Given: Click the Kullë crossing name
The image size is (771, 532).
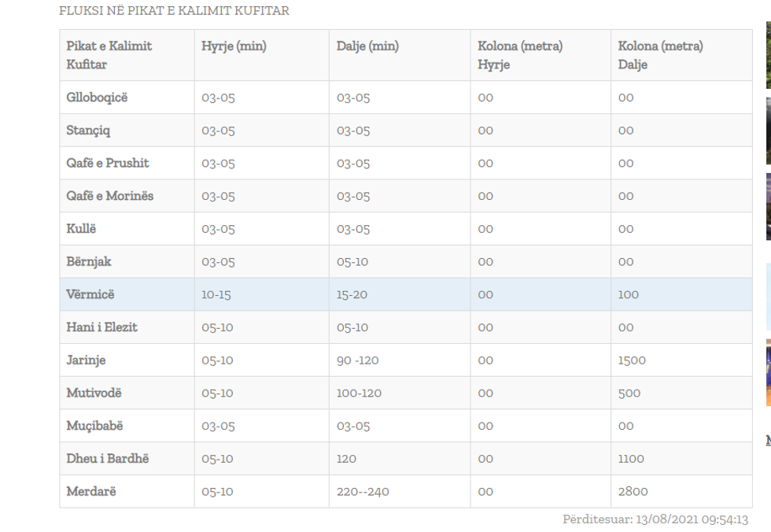Looking at the screenshot, I should pyautogui.click(x=82, y=229).
